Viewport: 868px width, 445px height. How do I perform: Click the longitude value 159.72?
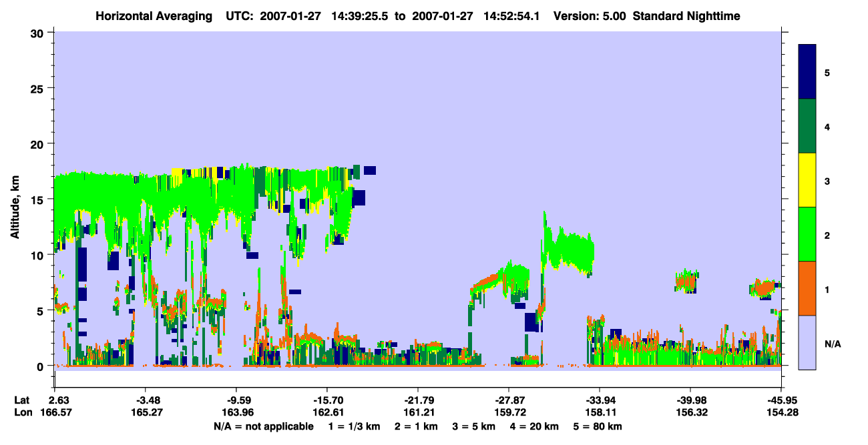tap(509, 412)
